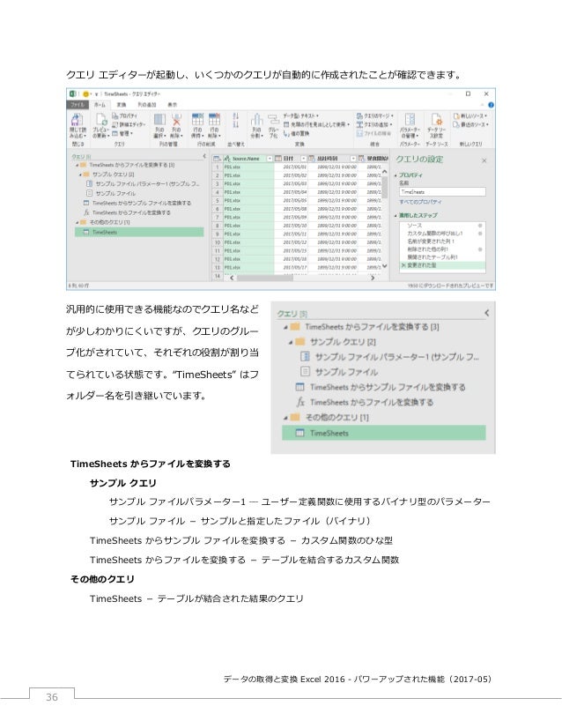
Task: Switch to the 変換 tab
Action: [x=122, y=105]
